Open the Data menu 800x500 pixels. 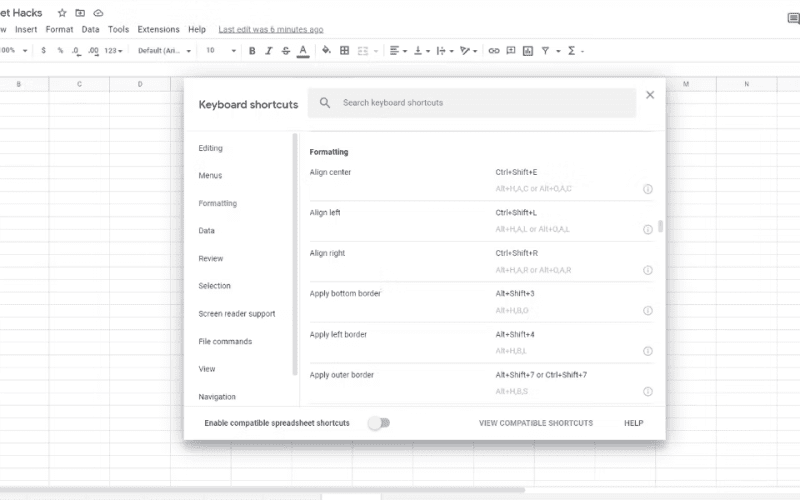[90, 29]
